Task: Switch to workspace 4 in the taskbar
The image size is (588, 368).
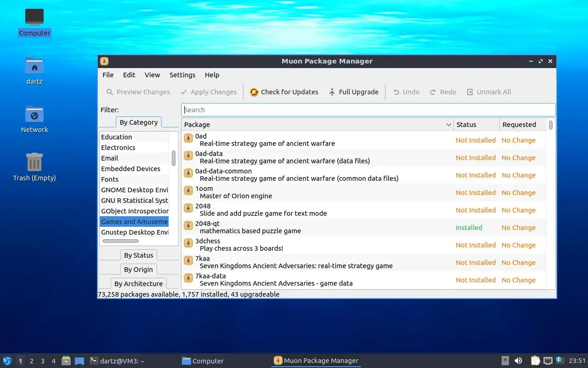Action: [54, 361]
